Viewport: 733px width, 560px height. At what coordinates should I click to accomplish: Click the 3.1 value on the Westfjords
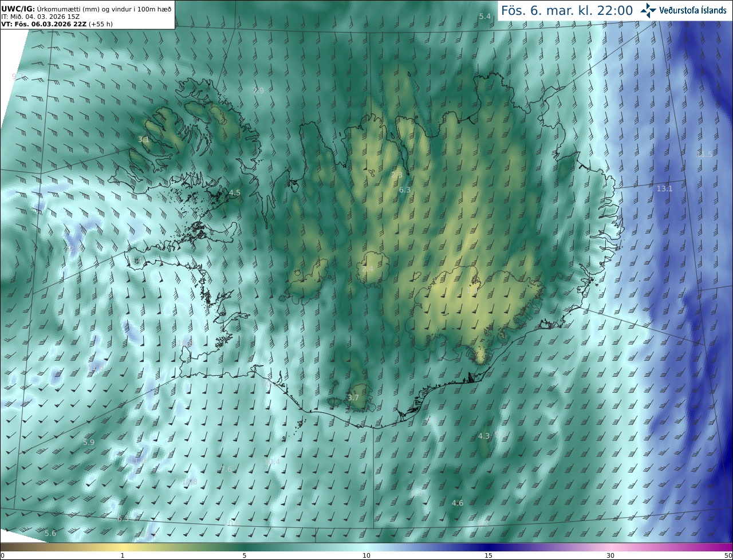point(144,139)
